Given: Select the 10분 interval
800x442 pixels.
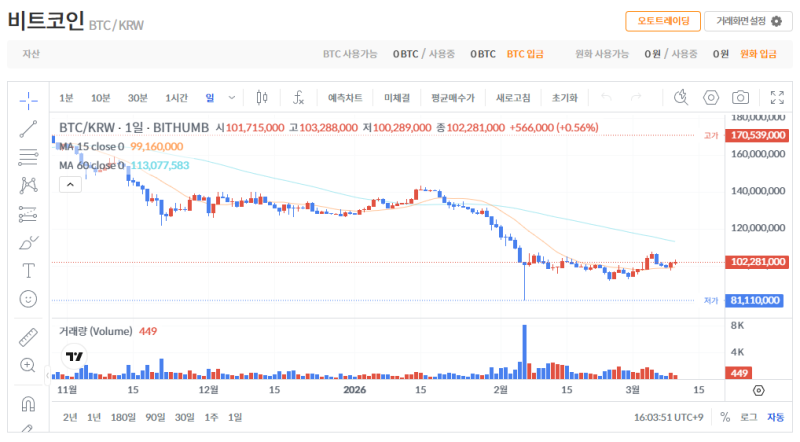Looking at the screenshot, I should (x=101, y=98).
